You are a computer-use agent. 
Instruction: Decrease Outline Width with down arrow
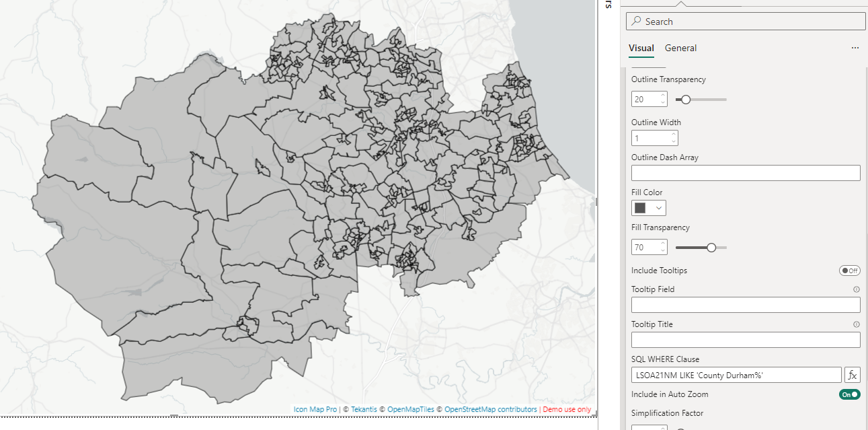click(x=674, y=141)
